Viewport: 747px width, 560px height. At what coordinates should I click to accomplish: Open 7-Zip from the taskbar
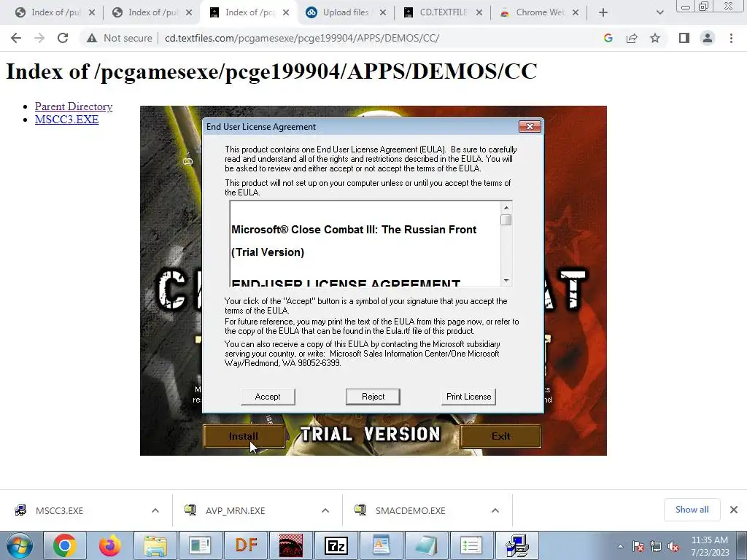[x=336, y=545]
